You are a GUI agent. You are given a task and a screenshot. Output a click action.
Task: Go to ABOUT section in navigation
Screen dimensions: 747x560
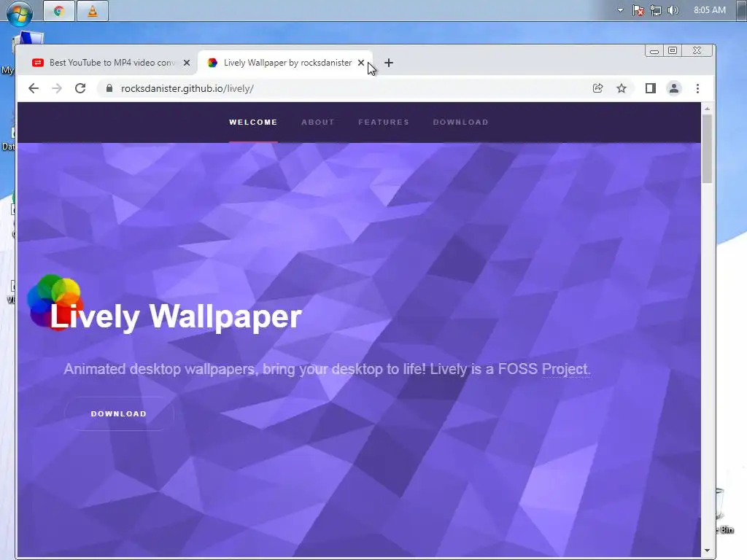click(x=318, y=122)
